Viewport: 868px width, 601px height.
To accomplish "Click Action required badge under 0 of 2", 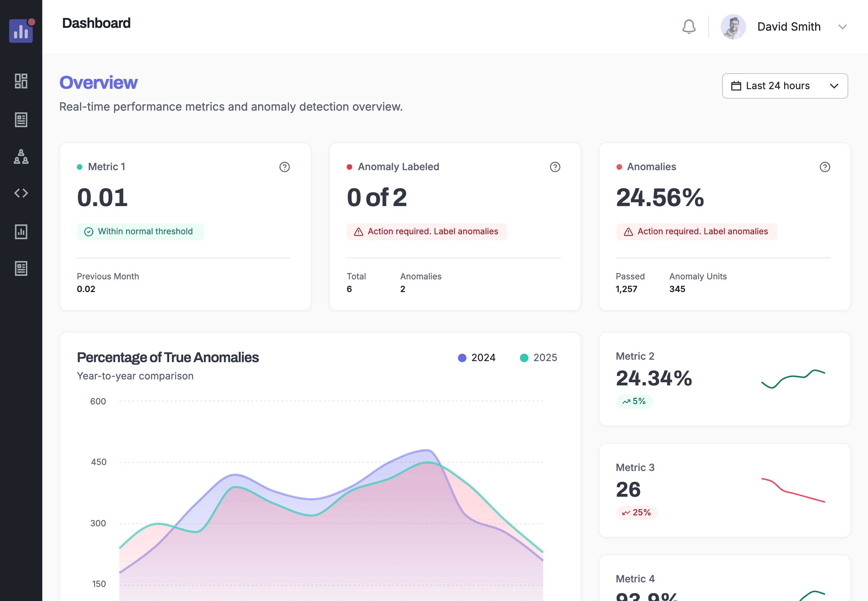I will (x=427, y=231).
